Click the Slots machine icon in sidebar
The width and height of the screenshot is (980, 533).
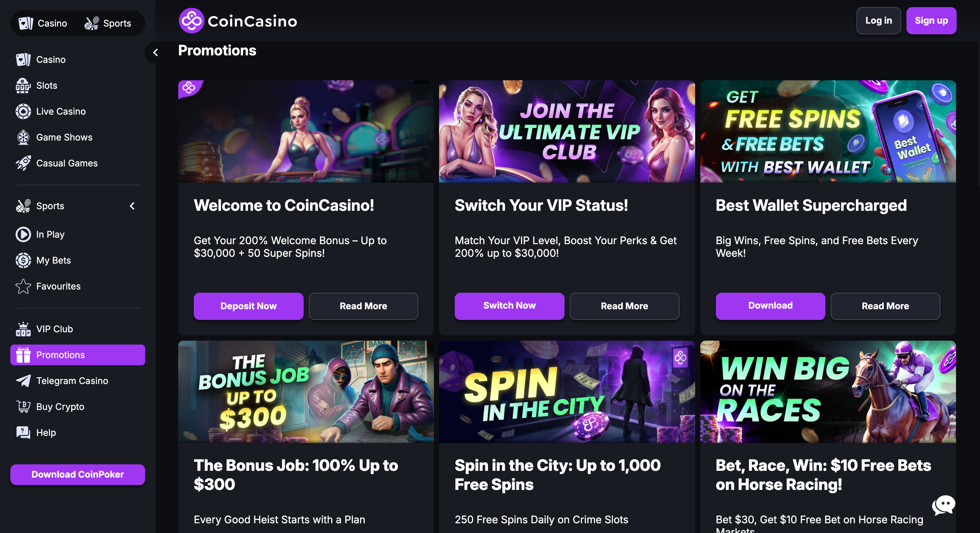23,85
